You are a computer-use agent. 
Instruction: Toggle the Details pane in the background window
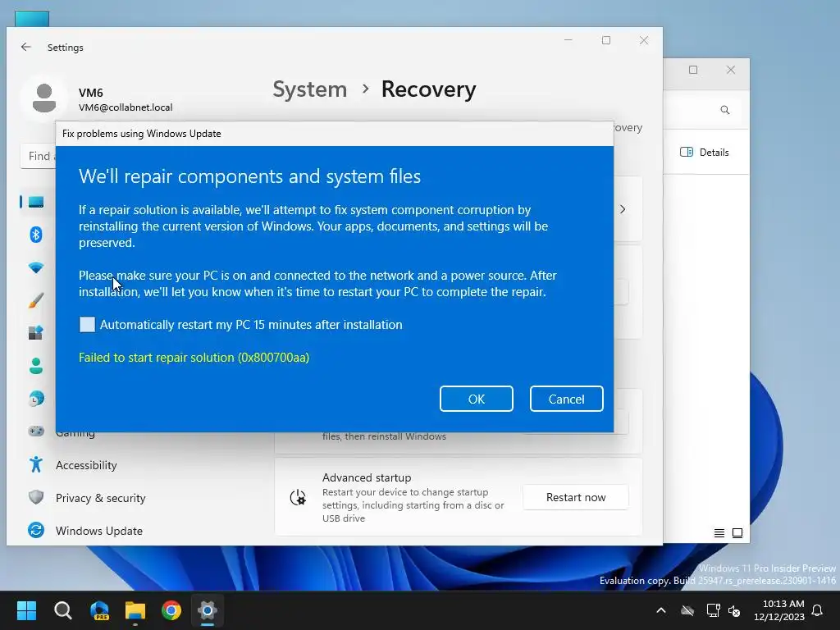point(705,152)
